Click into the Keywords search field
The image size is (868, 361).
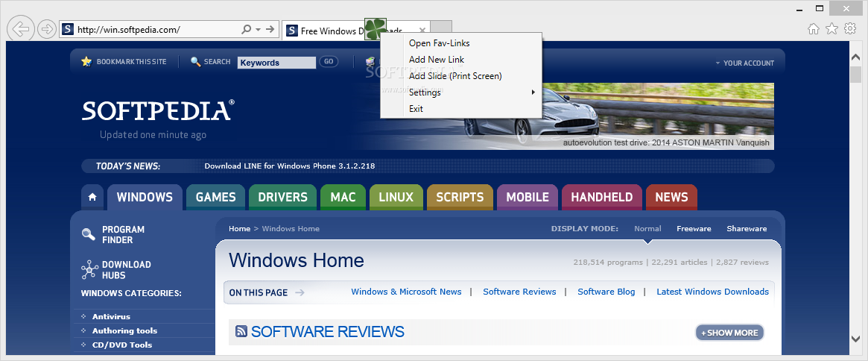276,63
